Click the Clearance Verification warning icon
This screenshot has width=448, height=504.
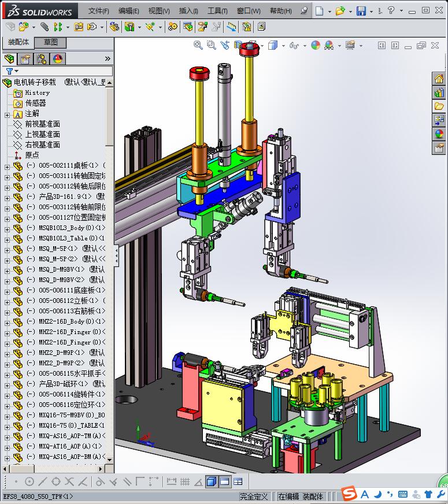pos(246,27)
